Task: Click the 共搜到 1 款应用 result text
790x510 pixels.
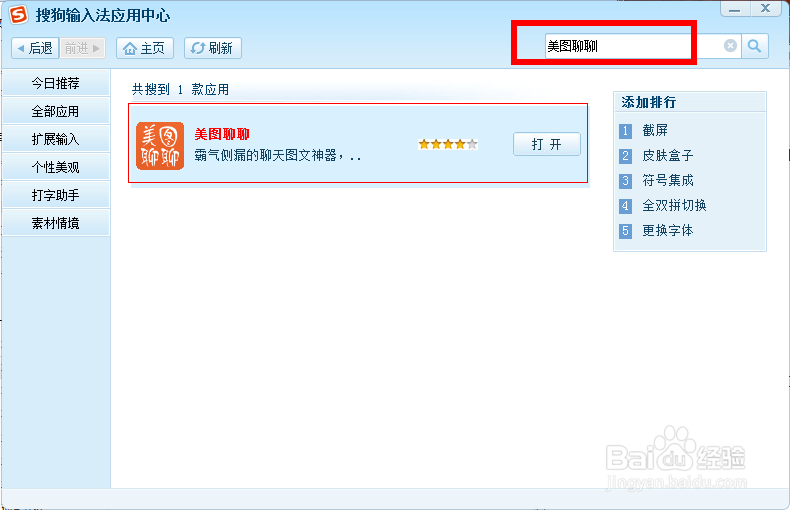Action: point(180,90)
